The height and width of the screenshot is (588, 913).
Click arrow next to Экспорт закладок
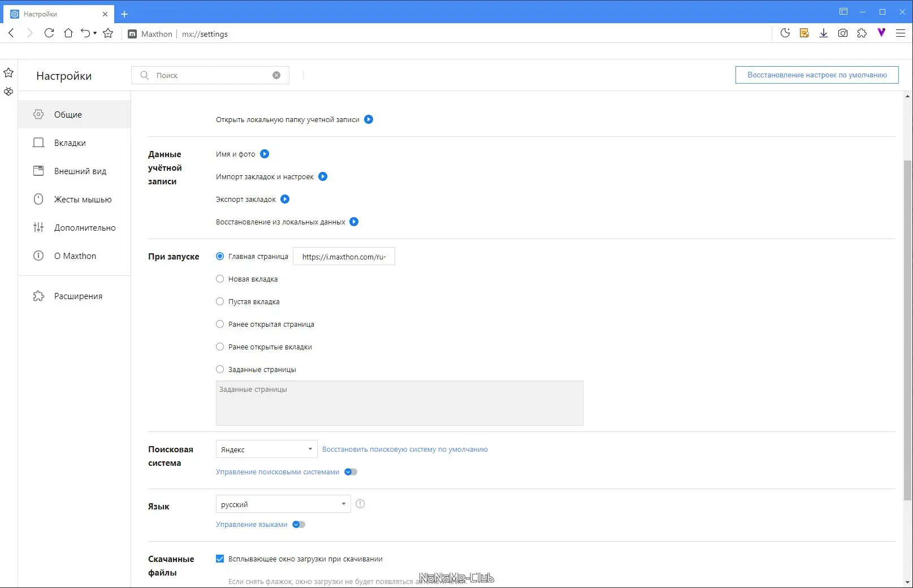point(285,199)
